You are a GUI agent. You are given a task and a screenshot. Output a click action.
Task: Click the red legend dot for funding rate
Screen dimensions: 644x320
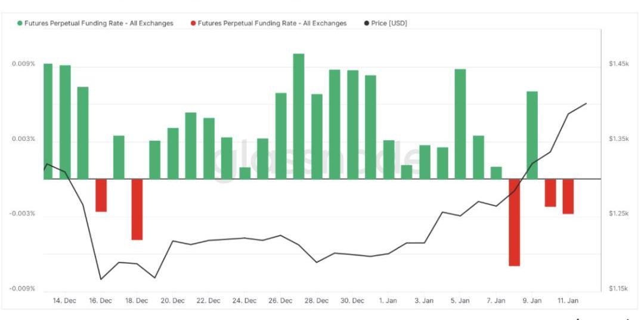click(193, 23)
